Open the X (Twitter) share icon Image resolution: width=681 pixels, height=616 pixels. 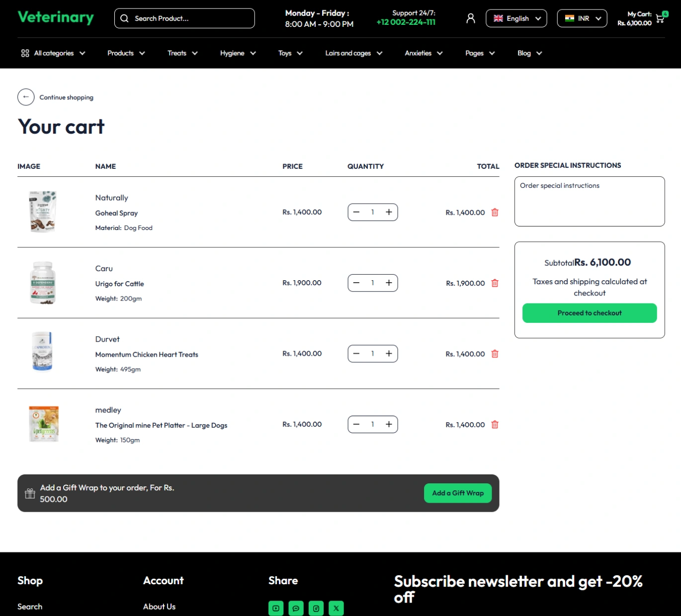pyautogui.click(x=336, y=608)
